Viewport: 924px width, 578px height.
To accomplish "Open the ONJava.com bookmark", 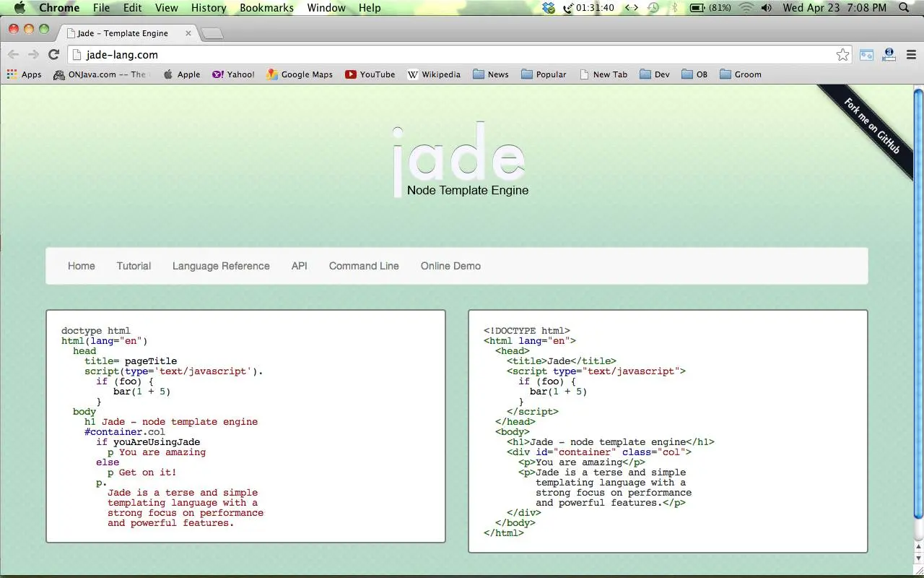I will coord(100,74).
